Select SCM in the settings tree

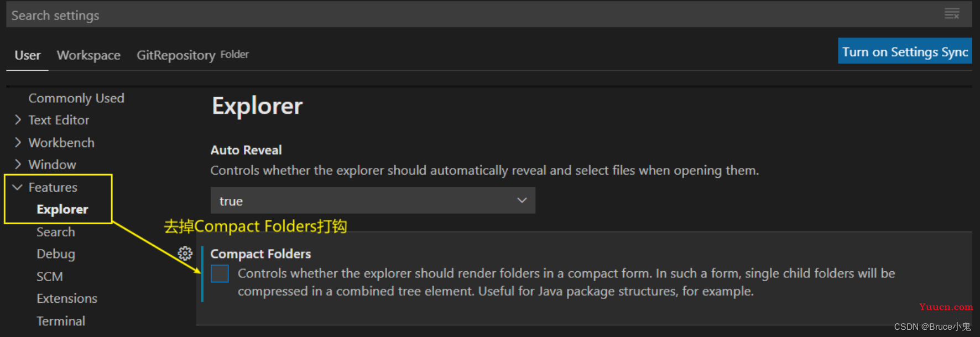click(x=50, y=276)
